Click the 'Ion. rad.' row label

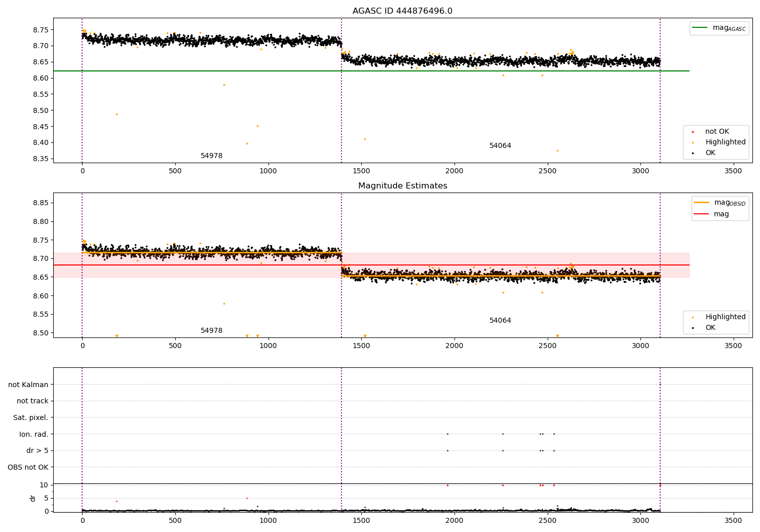click(34, 434)
